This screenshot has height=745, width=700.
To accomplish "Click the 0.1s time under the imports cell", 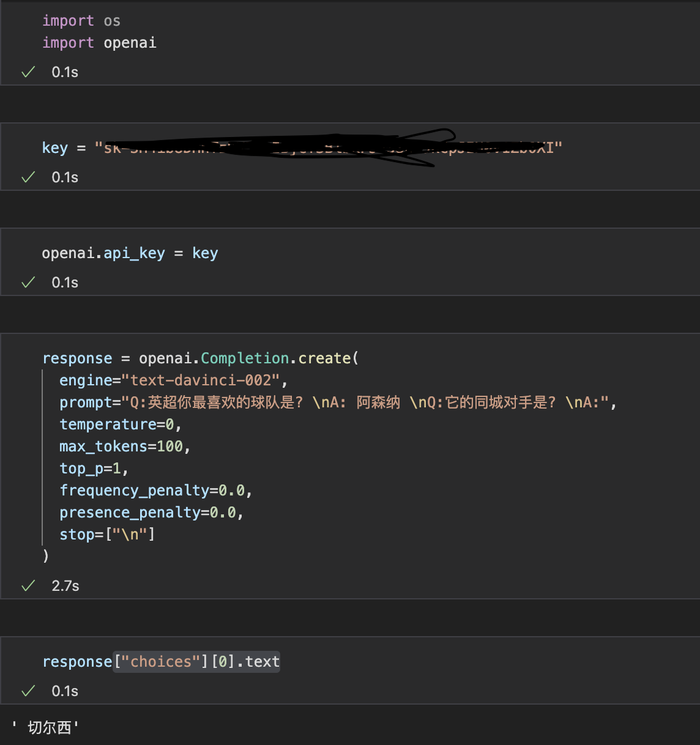I will (x=65, y=72).
